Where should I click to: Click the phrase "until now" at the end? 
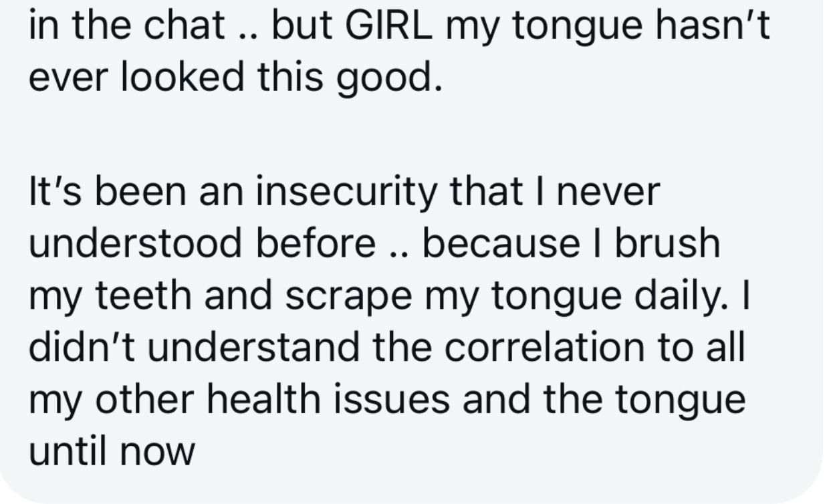click(112, 453)
